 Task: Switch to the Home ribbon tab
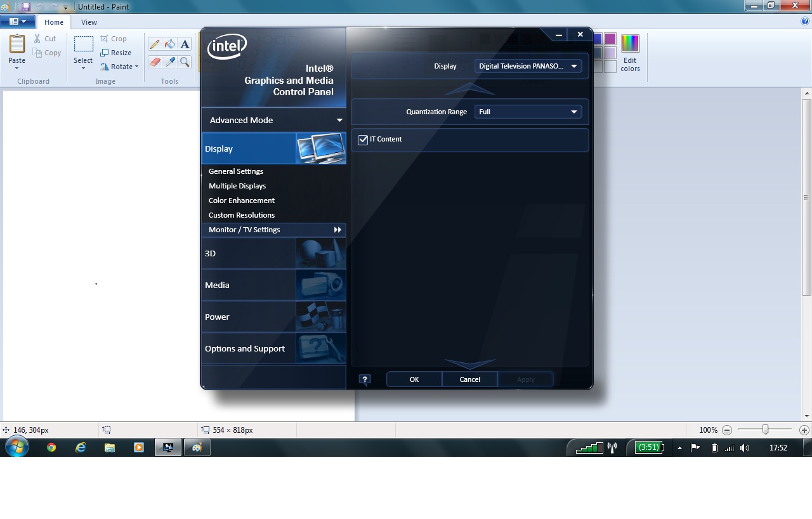pos(54,22)
